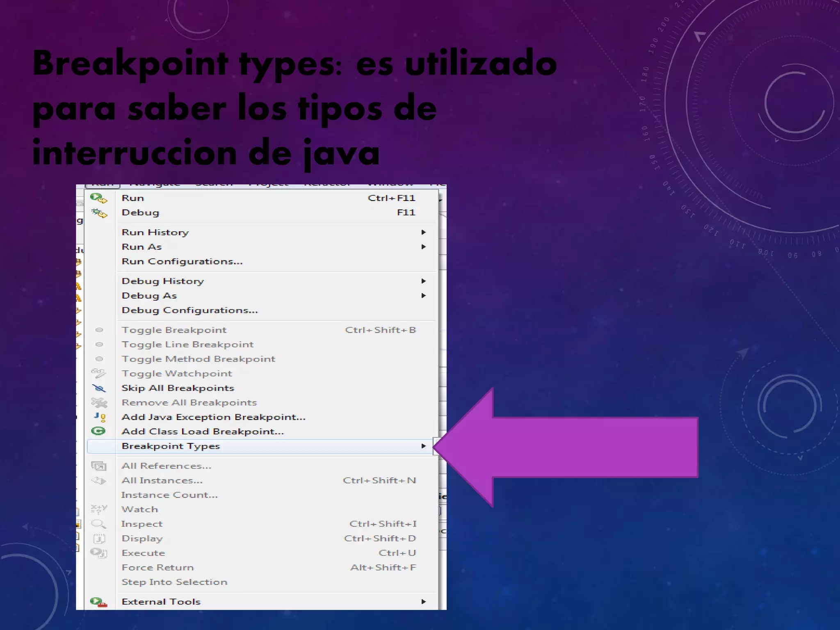Click the green Class Load Breakpoint icon

coord(98,431)
